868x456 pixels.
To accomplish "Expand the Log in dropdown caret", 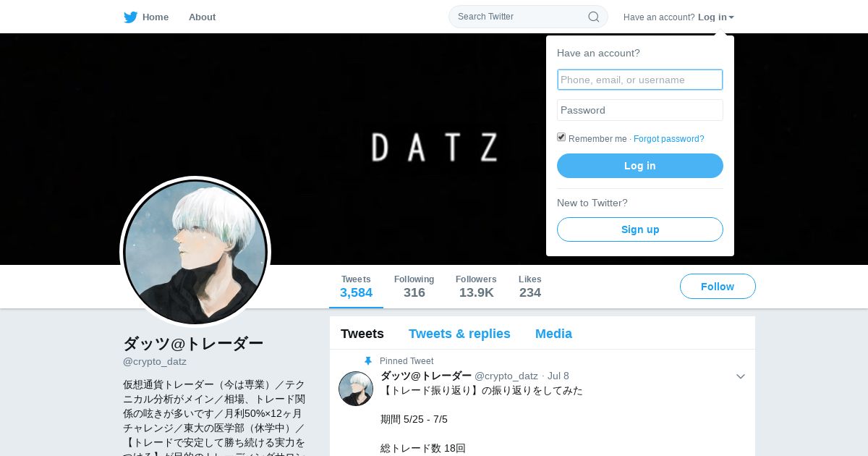I will point(731,17).
